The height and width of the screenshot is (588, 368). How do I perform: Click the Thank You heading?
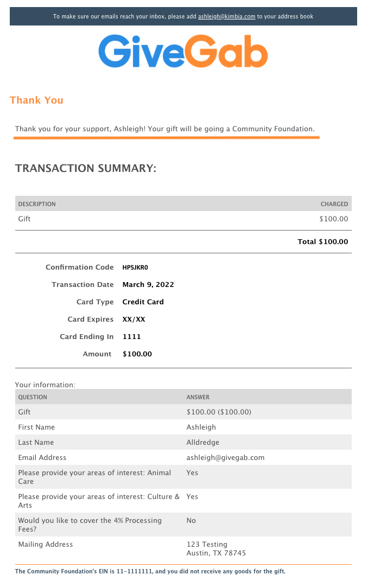tap(36, 100)
